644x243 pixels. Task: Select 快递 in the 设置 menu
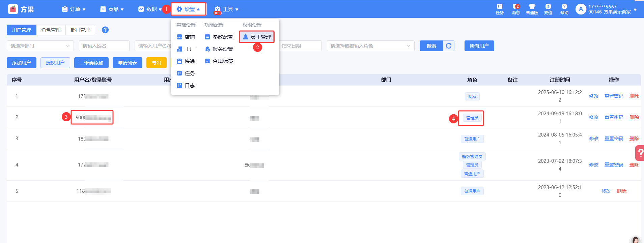coord(186,61)
